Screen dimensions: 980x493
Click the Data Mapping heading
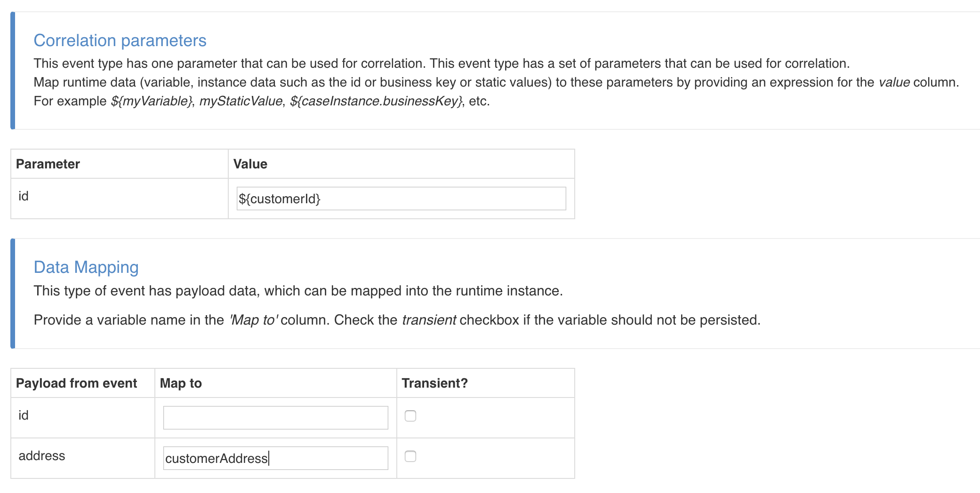coord(86,267)
